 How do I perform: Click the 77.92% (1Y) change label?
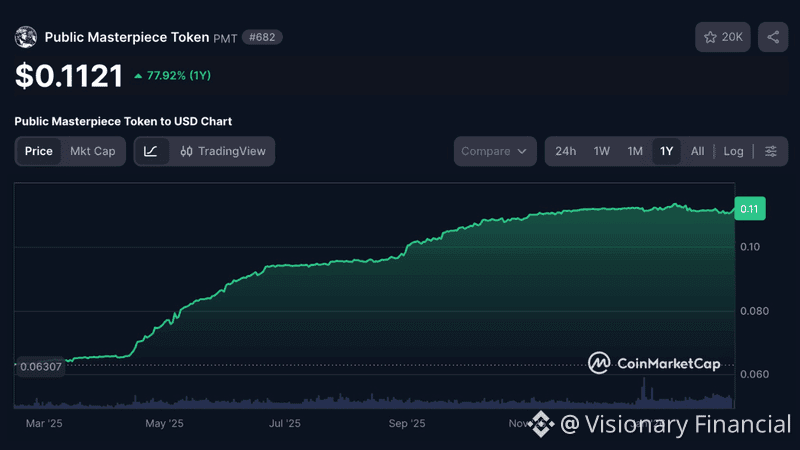point(172,76)
